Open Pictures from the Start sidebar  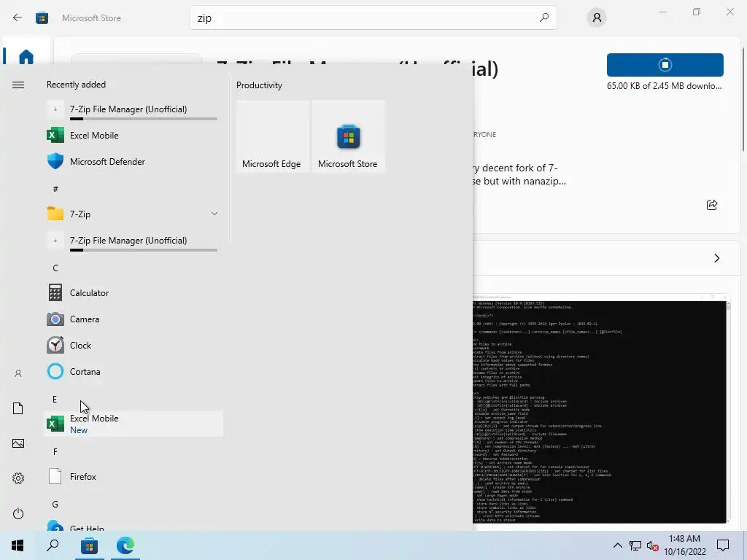pos(18,443)
